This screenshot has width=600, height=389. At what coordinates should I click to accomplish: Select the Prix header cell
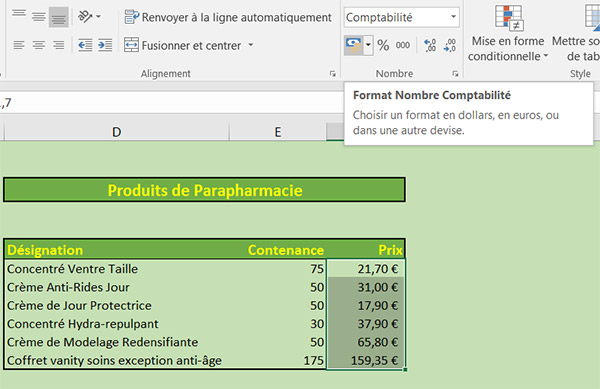click(366, 250)
